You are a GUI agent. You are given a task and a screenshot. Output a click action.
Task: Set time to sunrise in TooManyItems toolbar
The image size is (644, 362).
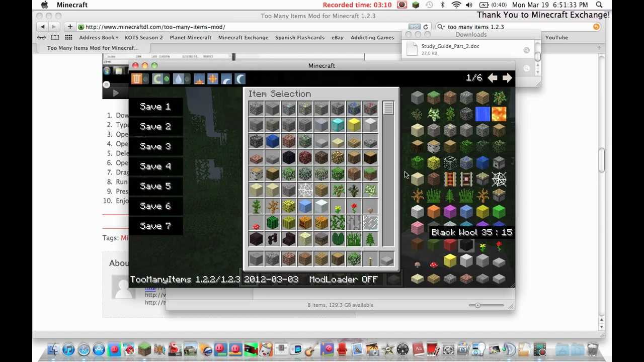(x=199, y=79)
